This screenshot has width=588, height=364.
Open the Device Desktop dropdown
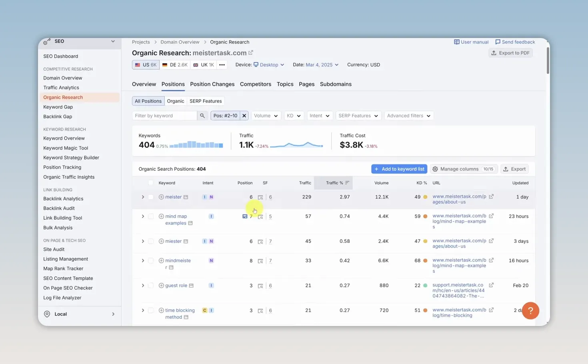coord(269,65)
